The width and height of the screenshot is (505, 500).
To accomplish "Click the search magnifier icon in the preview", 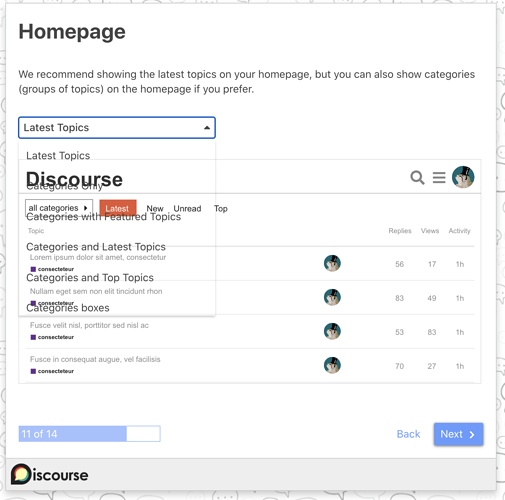I will tap(417, 177).
